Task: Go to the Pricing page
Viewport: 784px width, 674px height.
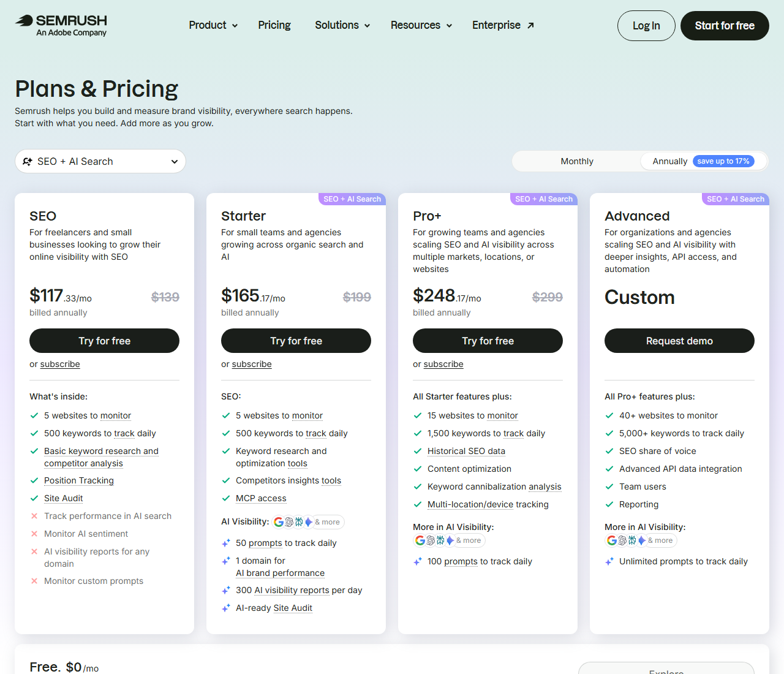Action: point(274,25)
